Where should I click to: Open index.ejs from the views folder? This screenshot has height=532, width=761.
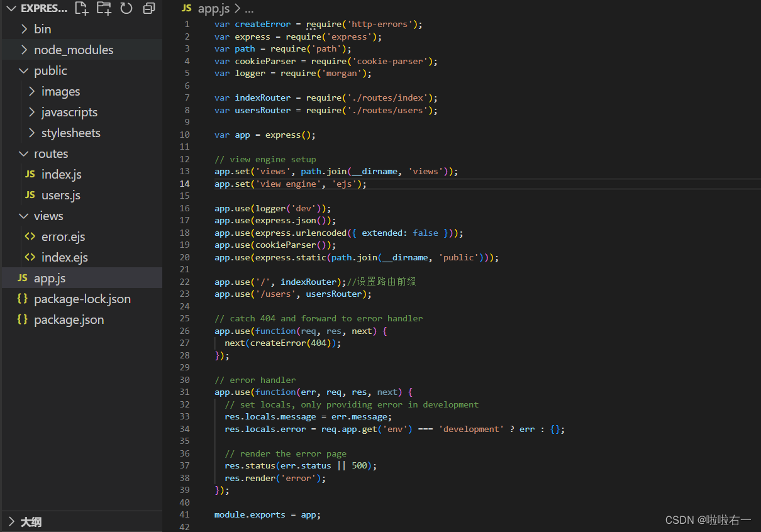point(64,257)
